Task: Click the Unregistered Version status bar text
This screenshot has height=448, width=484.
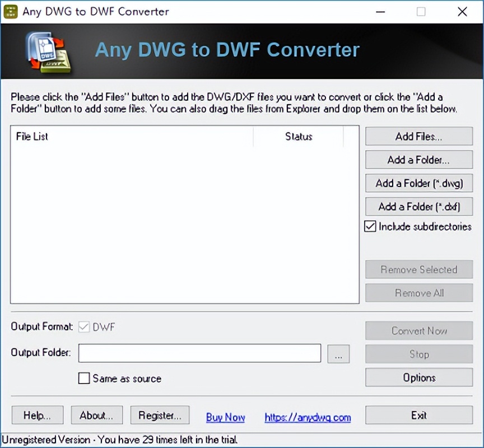Action: 119,440
